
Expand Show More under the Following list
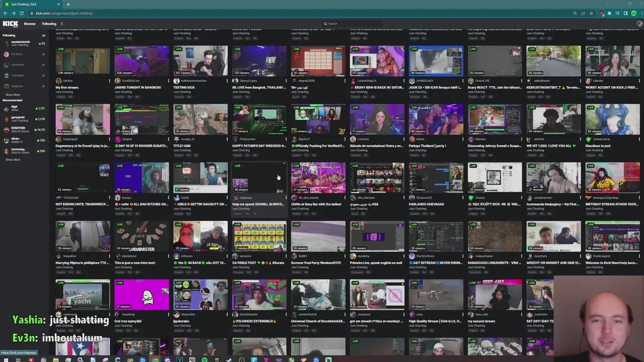click(x=13, y=95)
